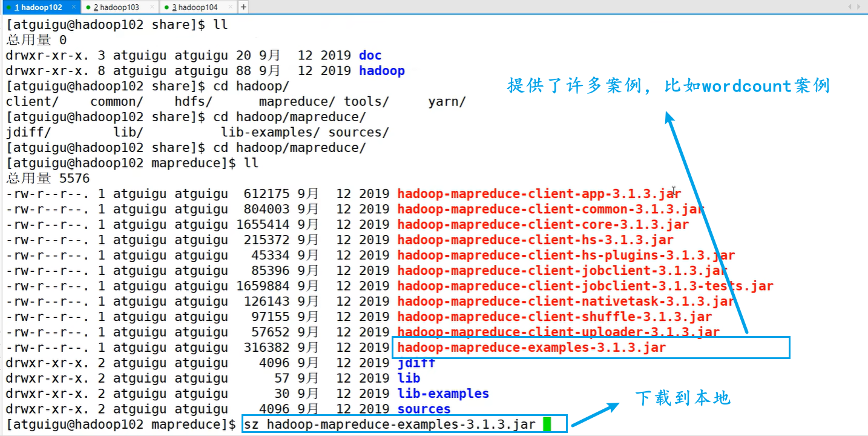Click the '[atguigu@hadoop102 mapreduce]$ ll' prompt line
This screenshot has height=436, width=868.
click(x=132, y=163)
